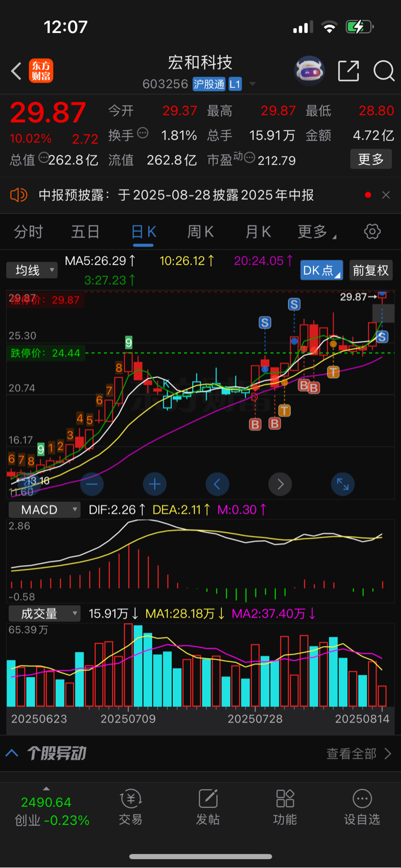This screenshot has width=401, height=868.
Task: Tap 涨停价: 29.87 label
Action: pyautogui.click(x=45, y=300)
